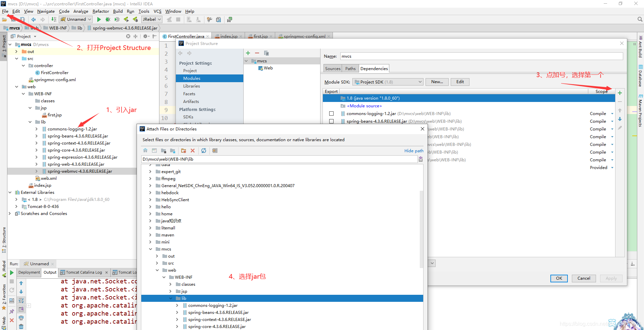644x330 pixels.
Task: Select the <Module source> dependency row
Action: 364,106
